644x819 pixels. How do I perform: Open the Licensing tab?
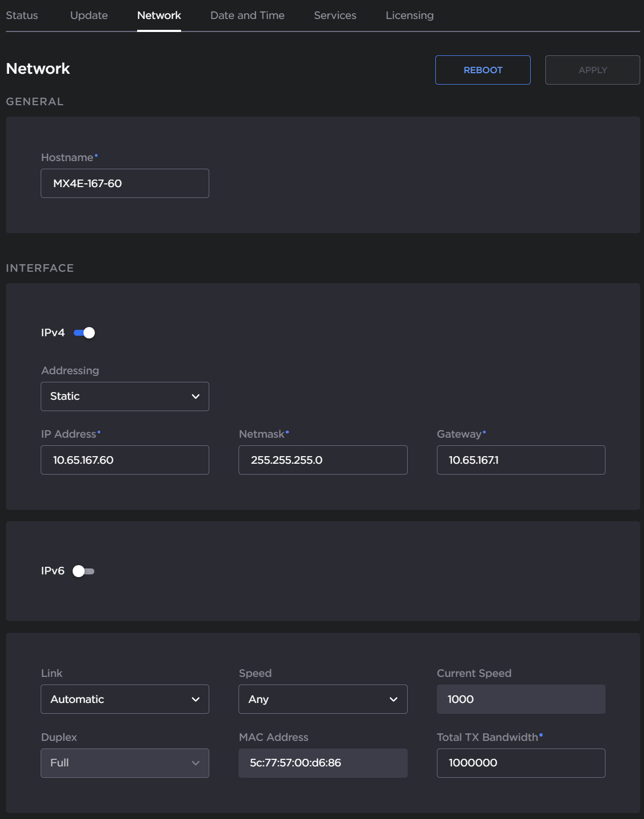(x=409, y=15)
